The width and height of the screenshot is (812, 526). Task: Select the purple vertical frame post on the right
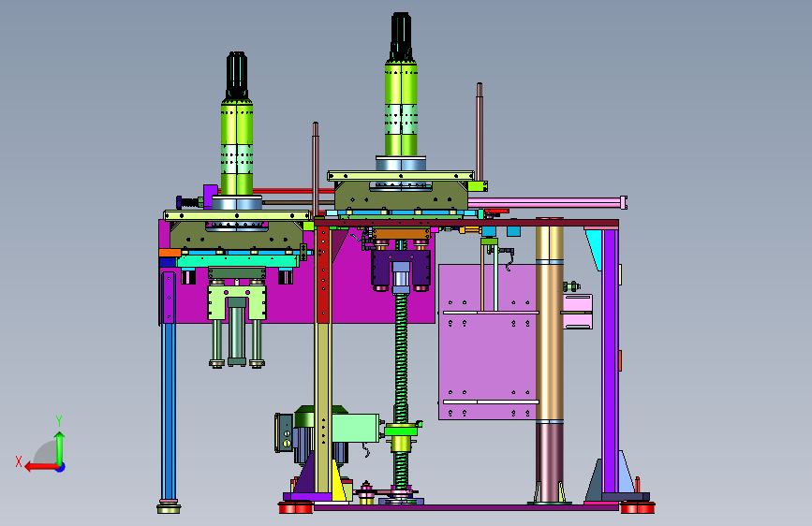[611, 359]
